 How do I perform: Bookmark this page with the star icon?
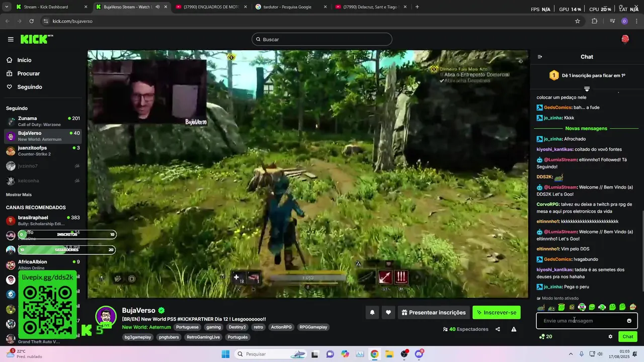point(578,21)
